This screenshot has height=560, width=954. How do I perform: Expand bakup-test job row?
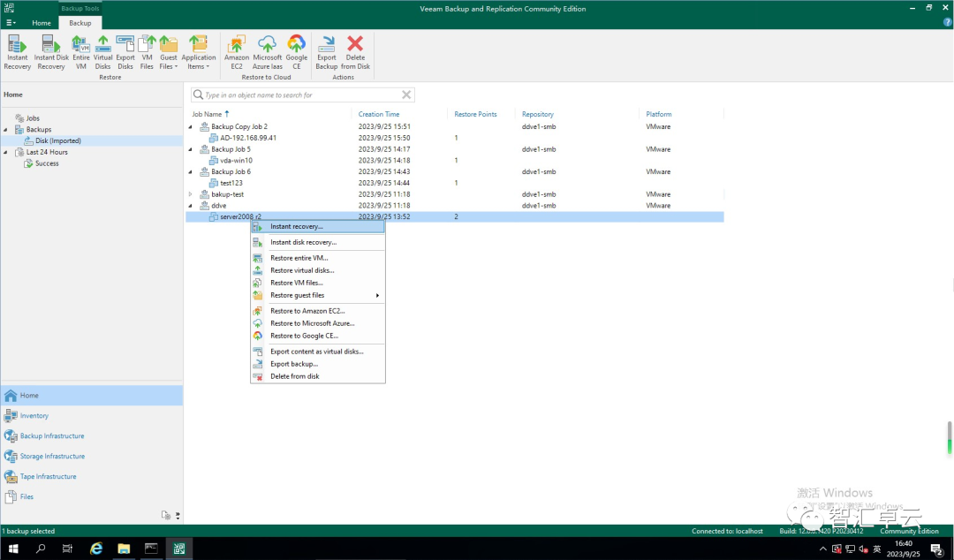191,194
